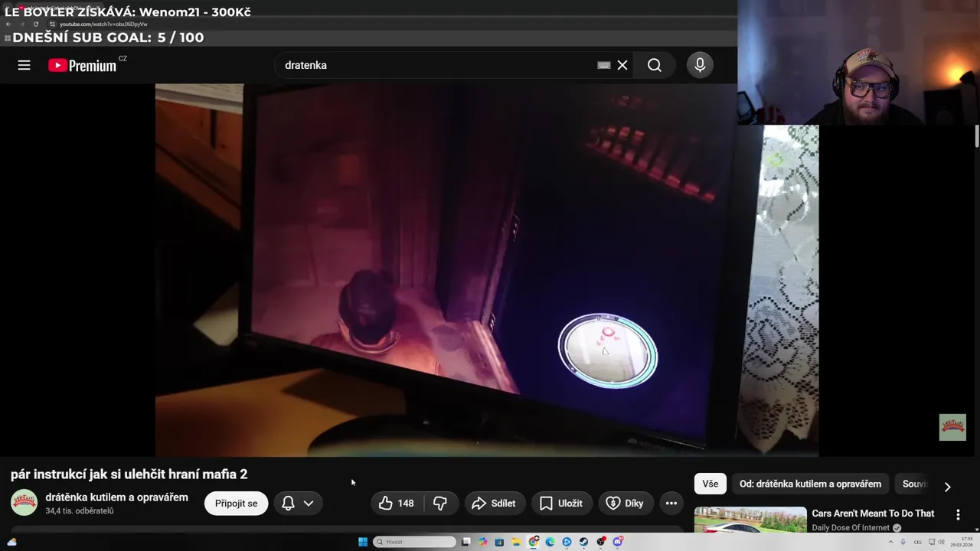The height and width of the screenshot is (551, 980).
Task: Open options for Cars Aren't Meant video
Action: (x=958, y=515)
